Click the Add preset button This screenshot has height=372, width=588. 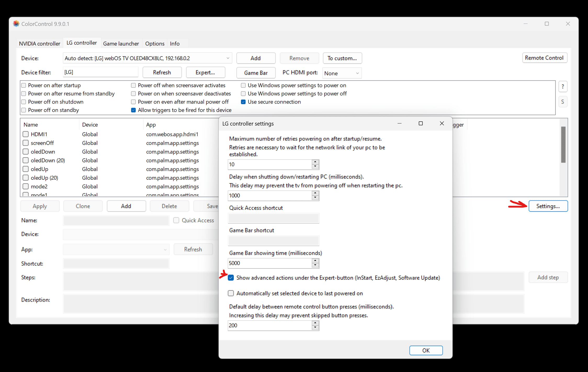pyautogui.click(x=126, y=206)
